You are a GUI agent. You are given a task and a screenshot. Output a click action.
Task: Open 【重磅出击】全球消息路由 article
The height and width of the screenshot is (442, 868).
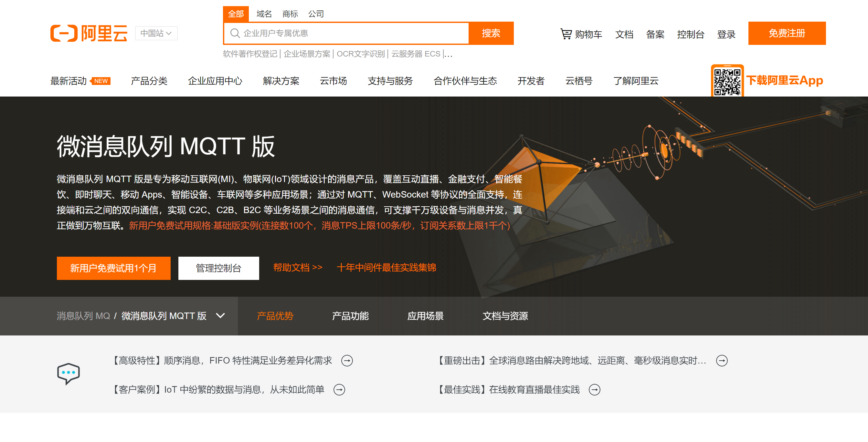(571, 361)
